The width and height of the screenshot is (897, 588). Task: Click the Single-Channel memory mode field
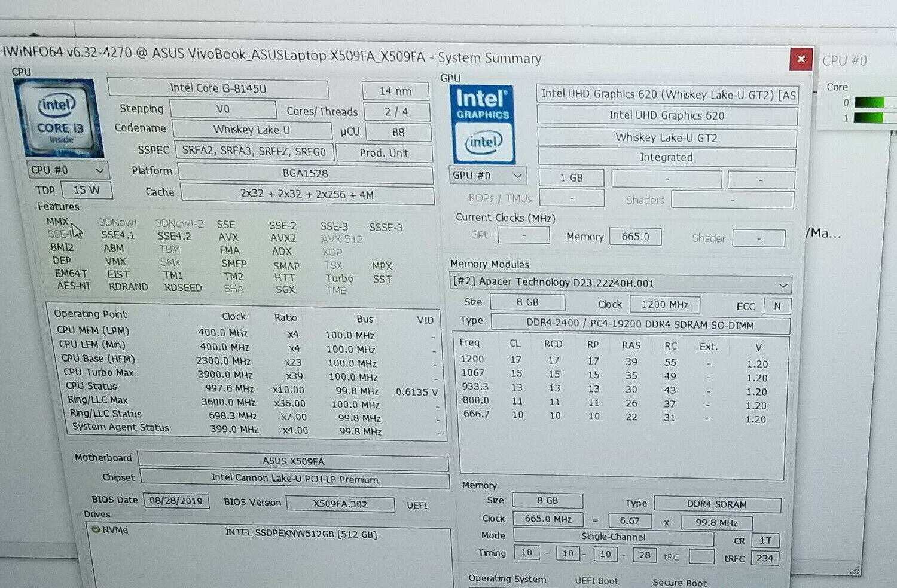tap(612, 537)
